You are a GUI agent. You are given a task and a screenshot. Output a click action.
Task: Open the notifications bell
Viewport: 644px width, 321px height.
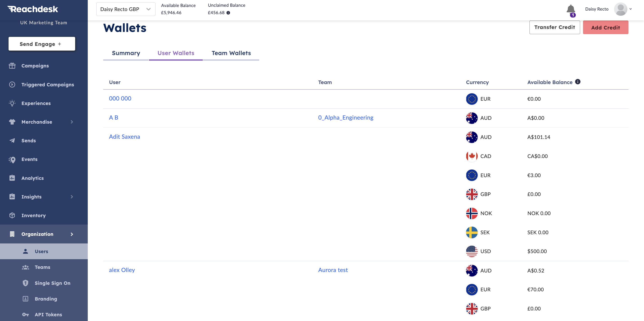pos(571,9)
